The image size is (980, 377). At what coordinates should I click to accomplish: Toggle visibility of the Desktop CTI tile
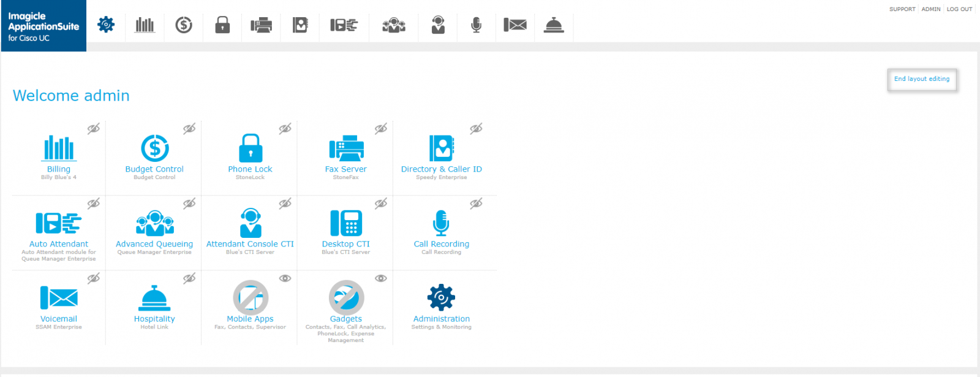[381, 204]
